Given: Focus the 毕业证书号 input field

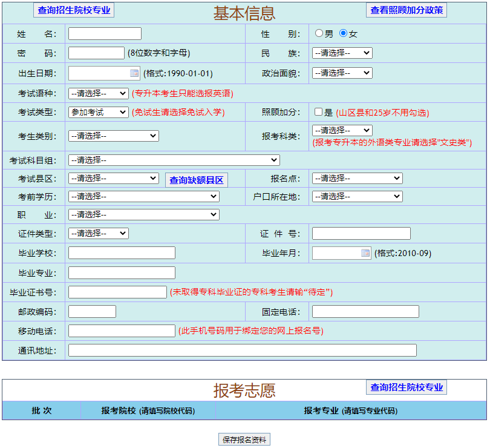Looking at the screenshot, I should pos(117,292).
